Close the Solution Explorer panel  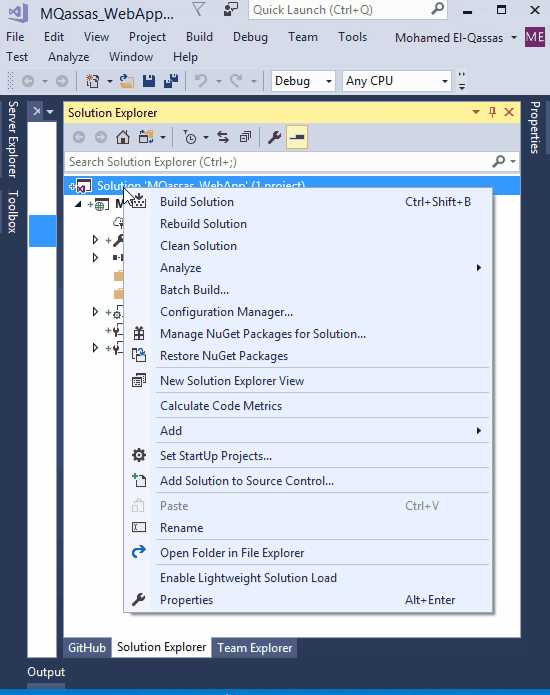(x=509, y=112)
